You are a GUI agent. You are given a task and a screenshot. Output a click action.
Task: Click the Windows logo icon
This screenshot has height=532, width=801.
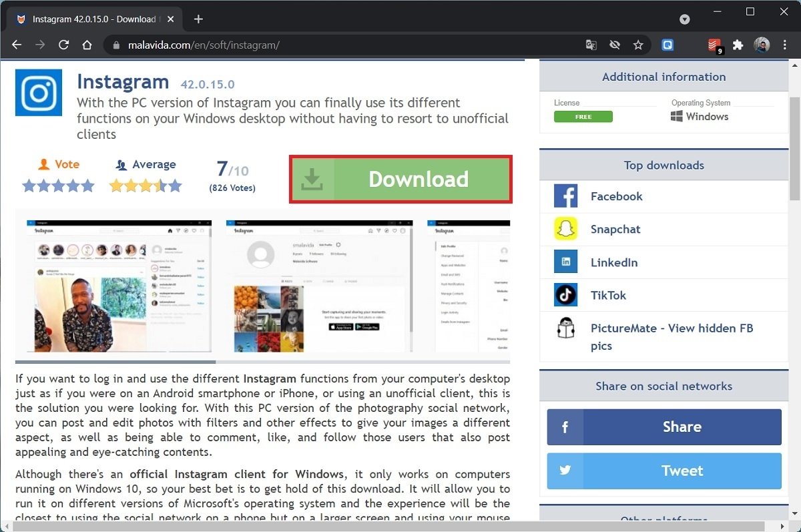[x=677, y=116]
